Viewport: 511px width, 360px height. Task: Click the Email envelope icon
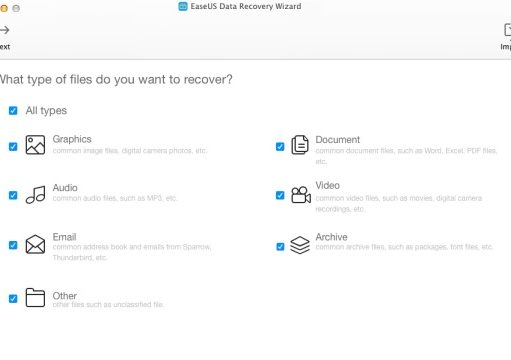tap(35, 244)
